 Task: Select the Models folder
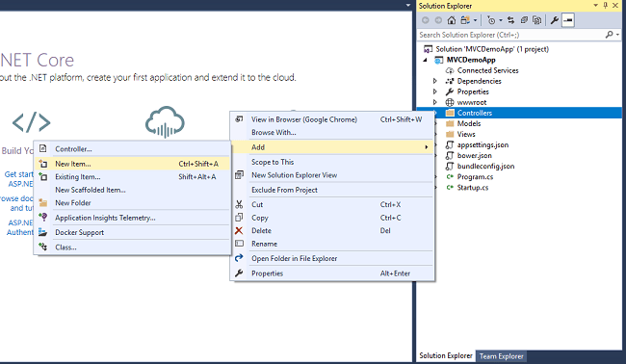coord(469,123)
